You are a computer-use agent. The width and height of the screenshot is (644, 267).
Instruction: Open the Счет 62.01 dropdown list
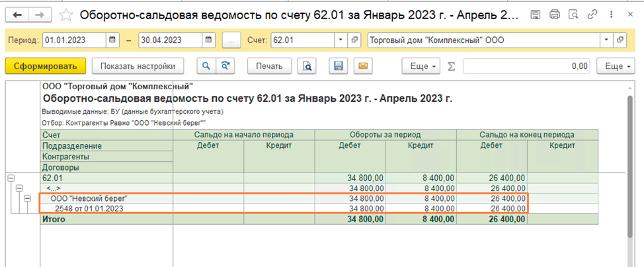click(x=341, y=40)
